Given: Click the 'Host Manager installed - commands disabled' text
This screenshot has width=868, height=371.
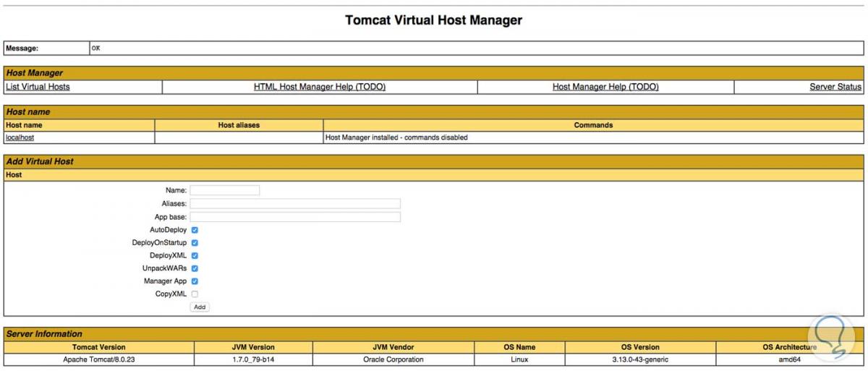Looking at the screenshot, I should [396, 137].
